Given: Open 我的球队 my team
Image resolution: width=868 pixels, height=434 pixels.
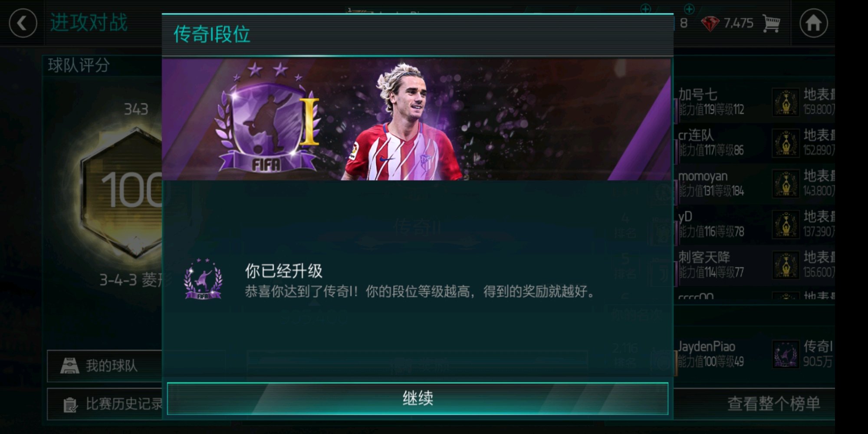Looking at the screenshot, I should (x=105, y=366).
